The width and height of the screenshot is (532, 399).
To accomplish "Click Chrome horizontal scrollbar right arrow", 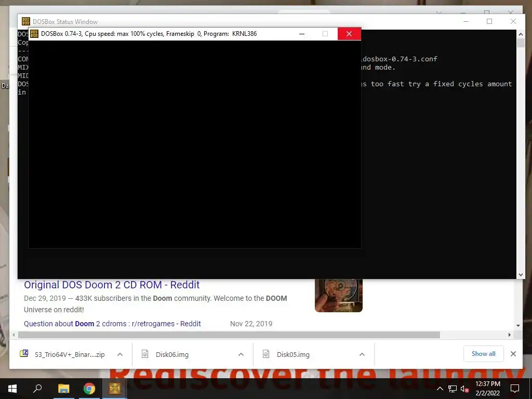I will point(510,335).
